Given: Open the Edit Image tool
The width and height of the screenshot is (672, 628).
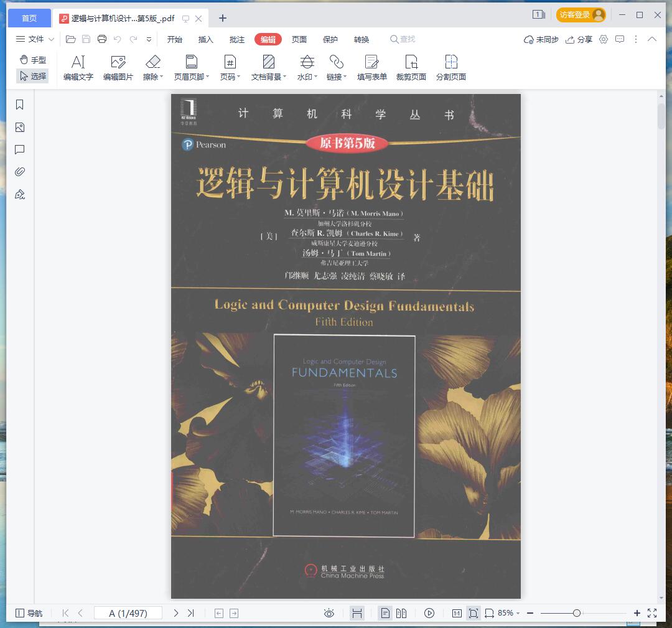Looking at the screenshot, I should click(118, 68).
